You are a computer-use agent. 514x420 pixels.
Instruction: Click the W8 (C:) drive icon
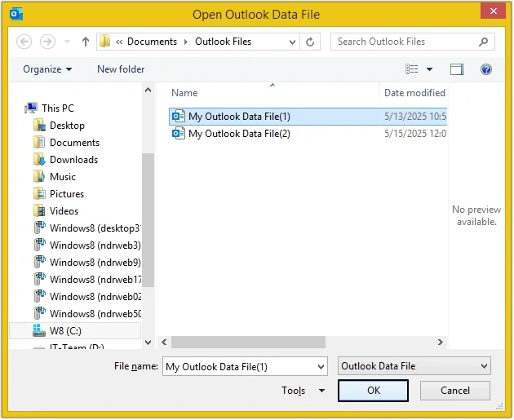(x=39, y=330)
